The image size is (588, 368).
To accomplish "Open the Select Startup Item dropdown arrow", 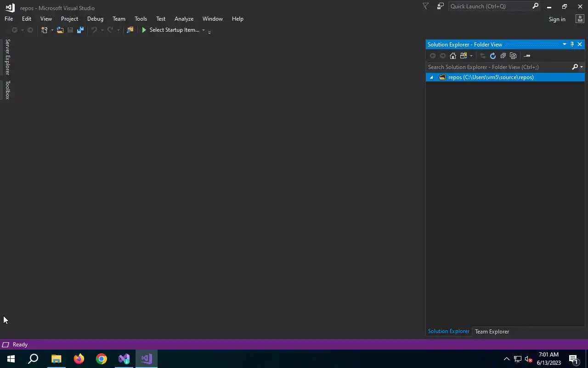I will (x=204, y=30).
